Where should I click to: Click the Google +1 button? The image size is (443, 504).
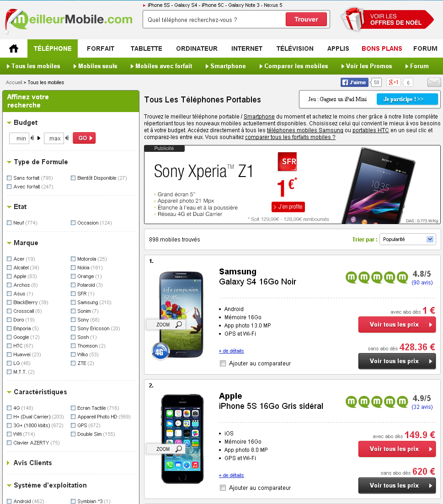pyautogui.click(x=394, y=82)
